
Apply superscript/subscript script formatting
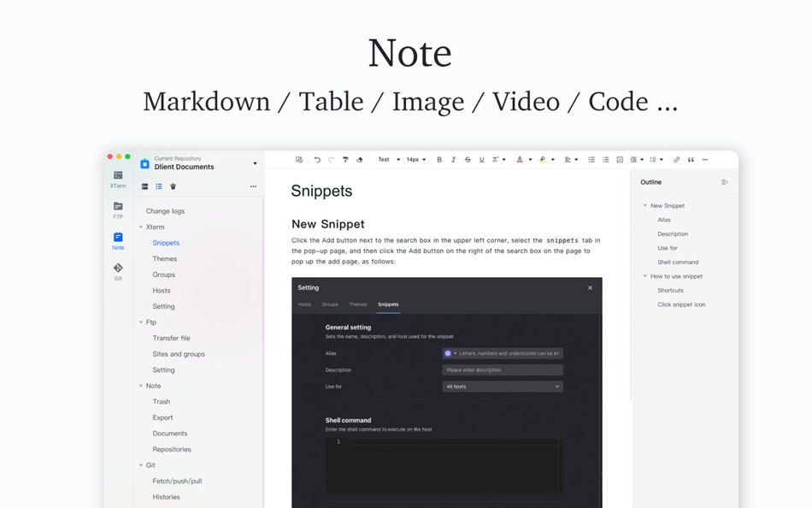tap(496, 160)
